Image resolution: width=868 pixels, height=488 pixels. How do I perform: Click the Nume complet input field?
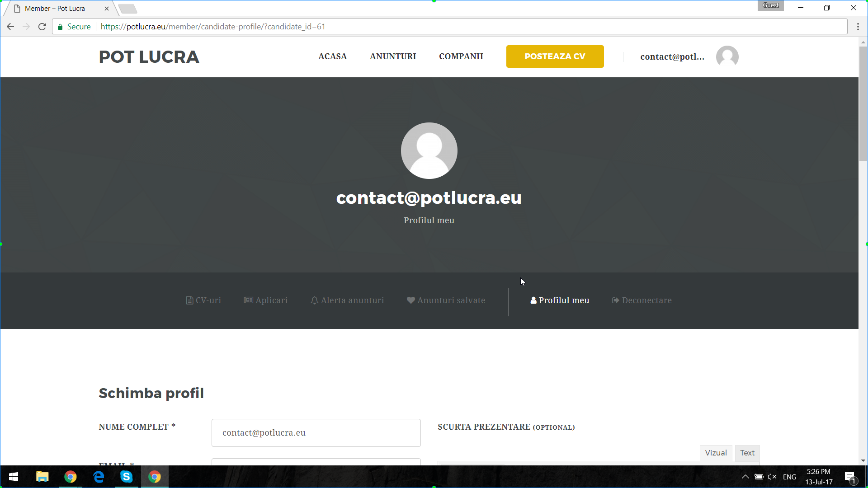316,433
